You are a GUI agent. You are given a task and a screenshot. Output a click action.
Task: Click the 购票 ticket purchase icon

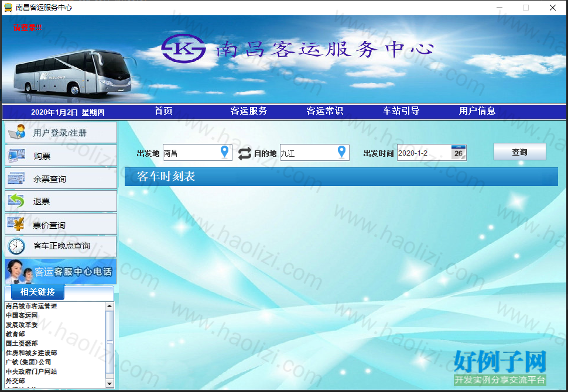(16, 155)
